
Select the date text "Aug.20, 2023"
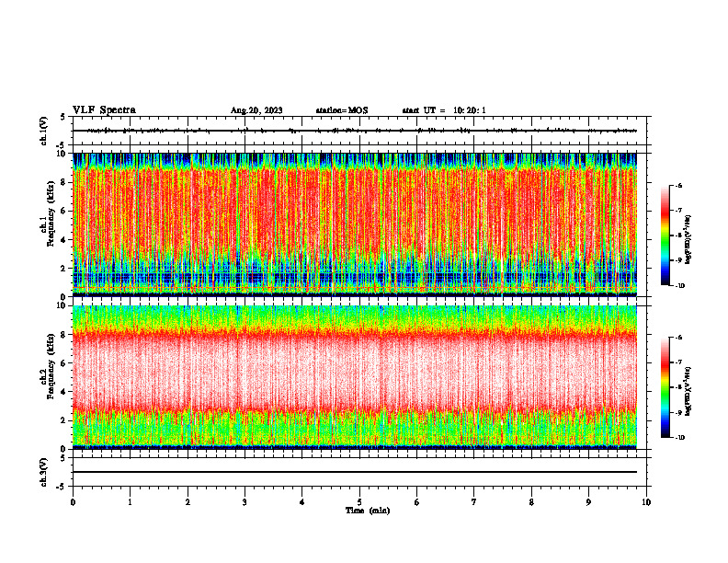click(x=256, y=110)
